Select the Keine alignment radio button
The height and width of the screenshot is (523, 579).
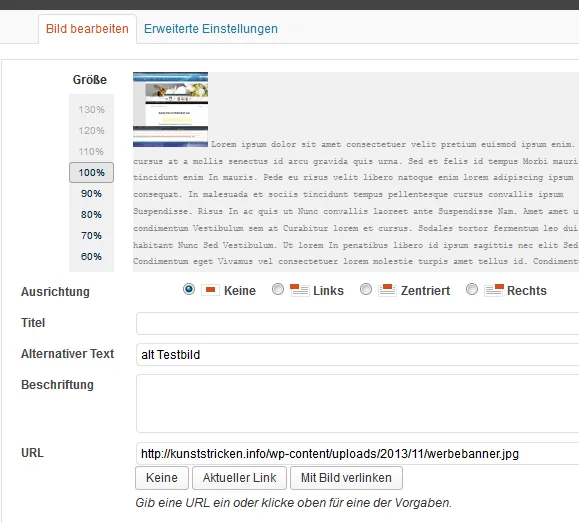tap(189, 289)
